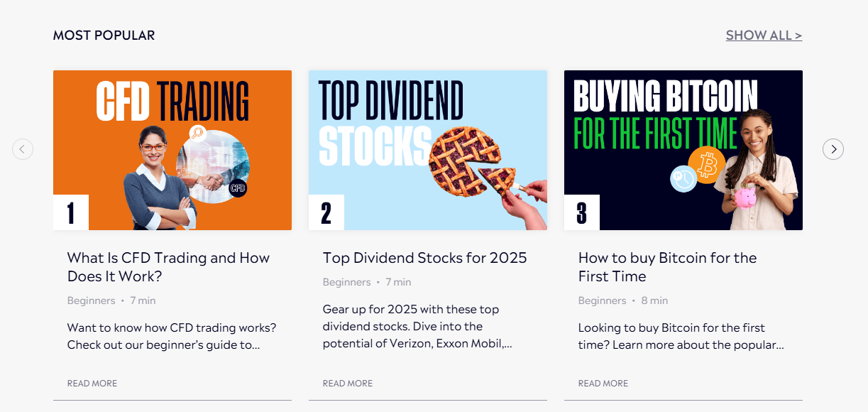Click the magnifier icon on CFD thumbnail

tap(197, 132)
